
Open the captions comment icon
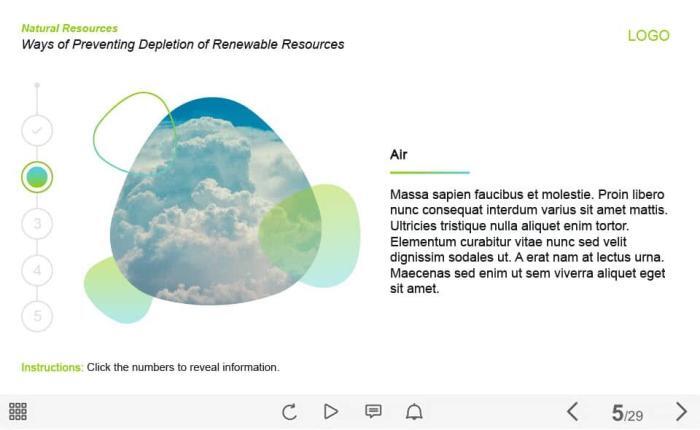[373, 411]
